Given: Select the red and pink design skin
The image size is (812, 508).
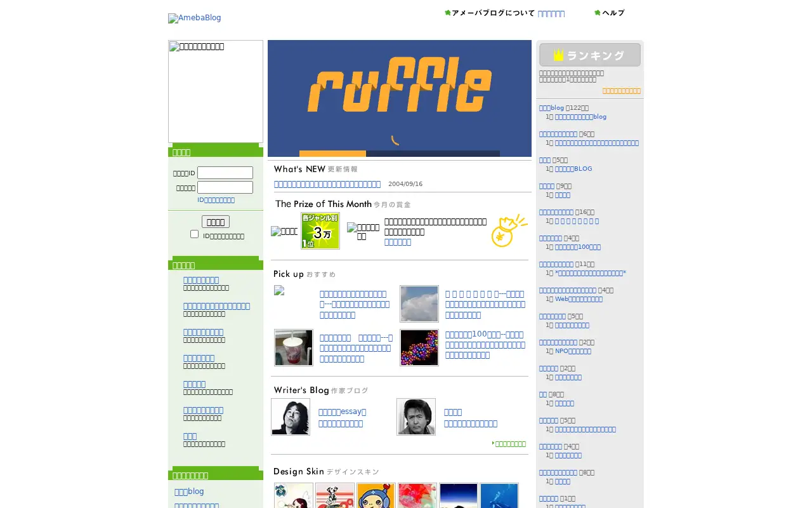Looking at the screenshot, I should (417, 496).
